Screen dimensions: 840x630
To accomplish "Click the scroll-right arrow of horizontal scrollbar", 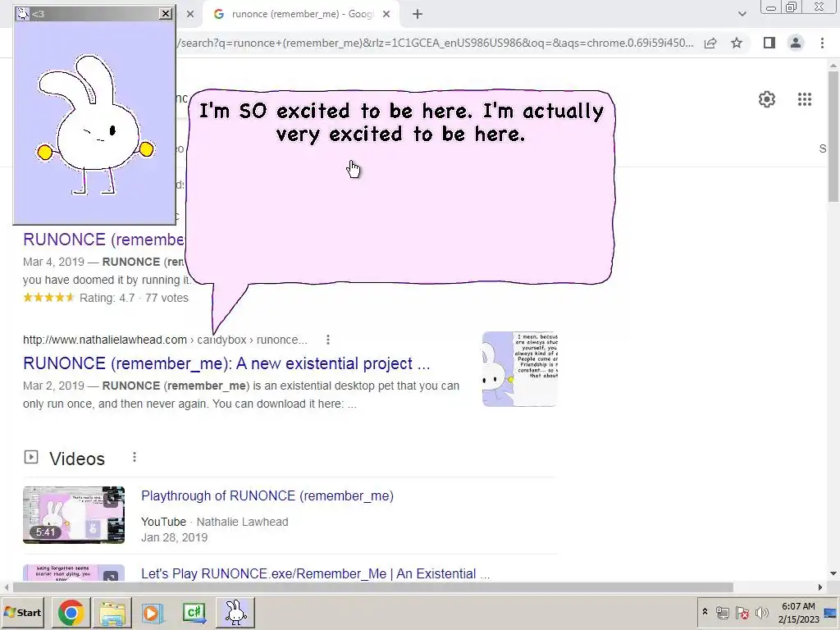I will tap(820, 587).
